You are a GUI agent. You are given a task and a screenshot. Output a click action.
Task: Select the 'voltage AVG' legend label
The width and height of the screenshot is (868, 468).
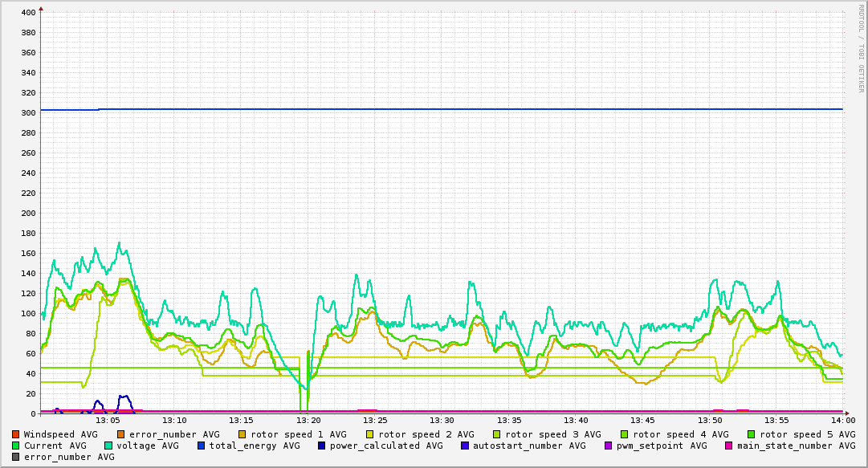(148, 446)
